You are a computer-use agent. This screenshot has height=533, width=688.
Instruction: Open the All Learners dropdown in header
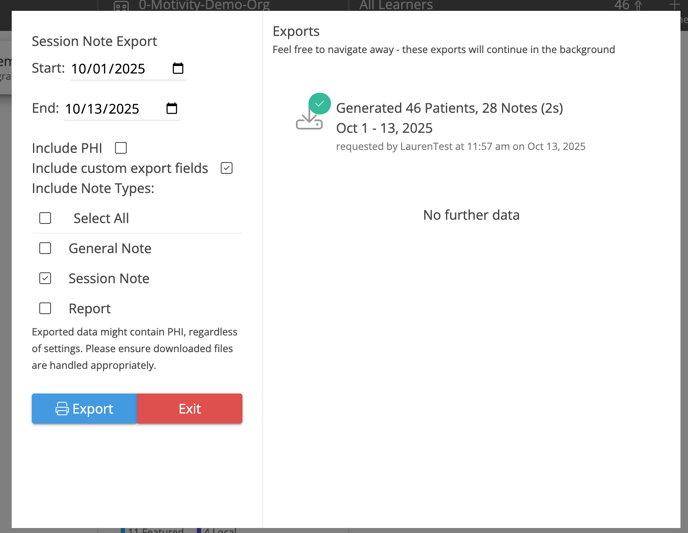395,6
